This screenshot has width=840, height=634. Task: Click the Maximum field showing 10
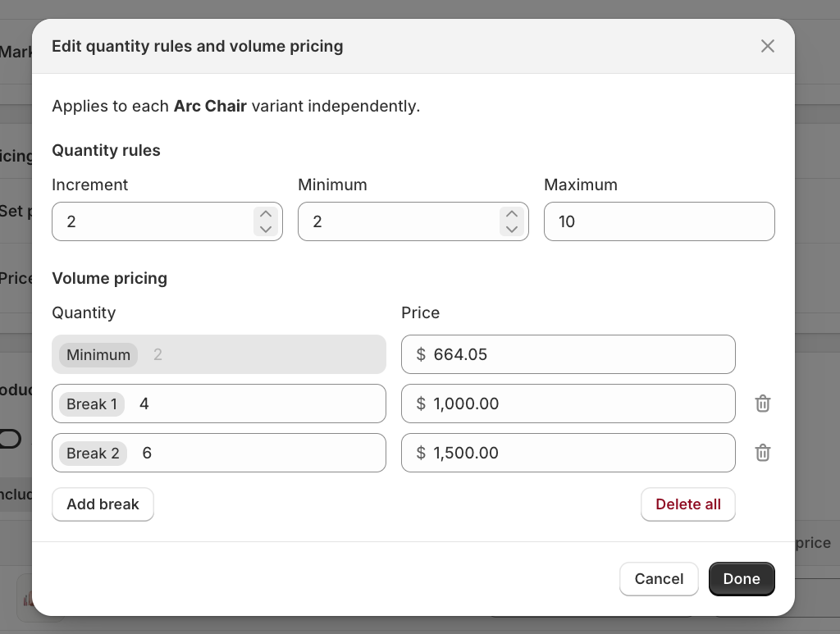pyautogui.click(x=659, y=221)
